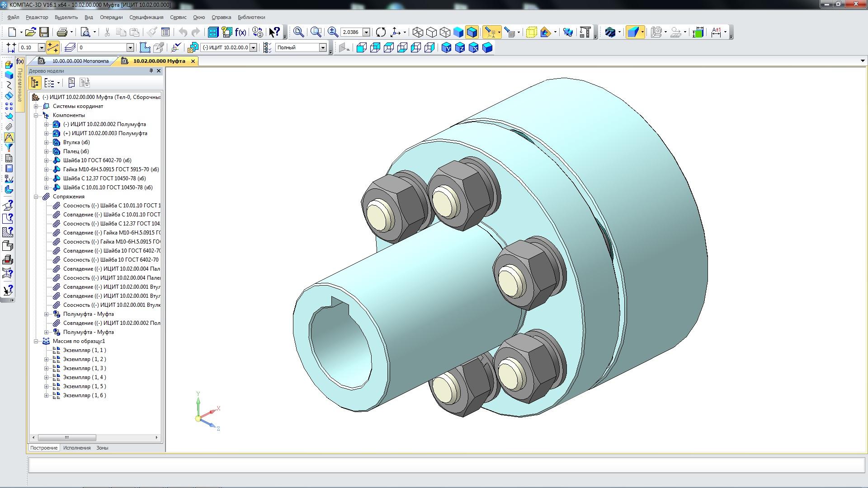Expand the Втулка (x6) tree node
868x488 pixels.
(x=46, y=142)
